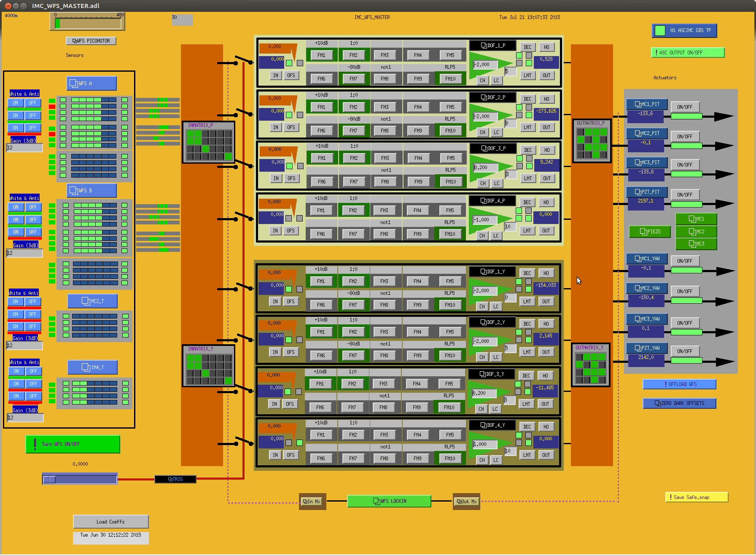Open the MC2_PIT actuator screen
Image resolution: width=756 pixels, height=556 pixels.
[x=647, y=133]
